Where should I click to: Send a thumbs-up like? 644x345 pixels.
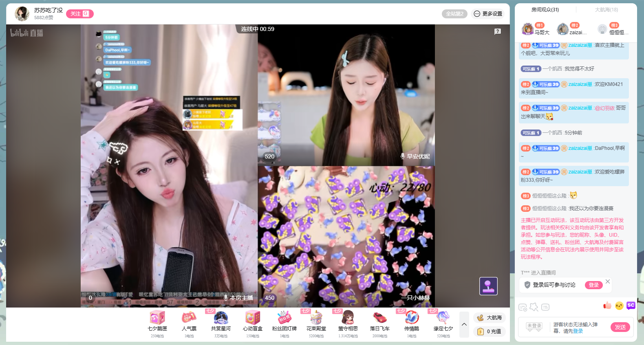[607, 305]
